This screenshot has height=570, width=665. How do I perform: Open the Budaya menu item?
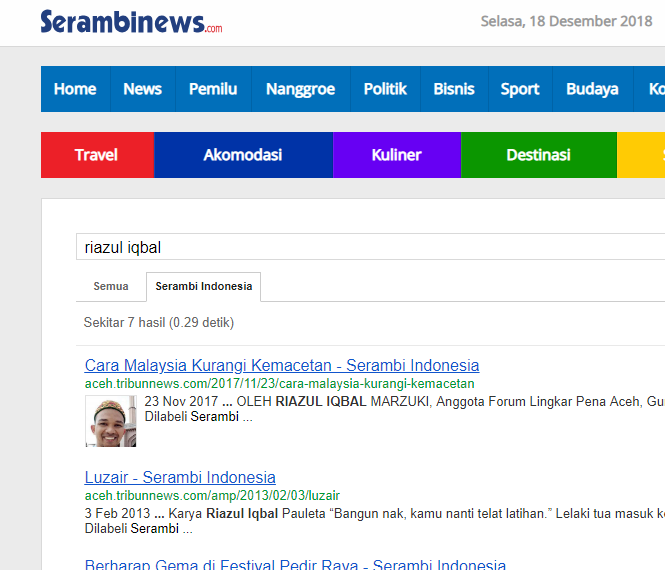click(x=592, y=89)
